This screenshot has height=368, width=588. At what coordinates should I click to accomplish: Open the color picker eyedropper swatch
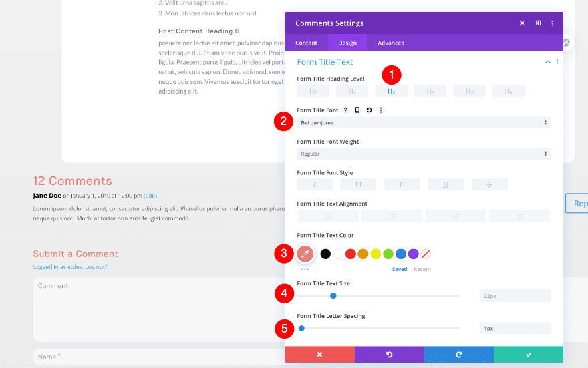click(x=305, y=254)
